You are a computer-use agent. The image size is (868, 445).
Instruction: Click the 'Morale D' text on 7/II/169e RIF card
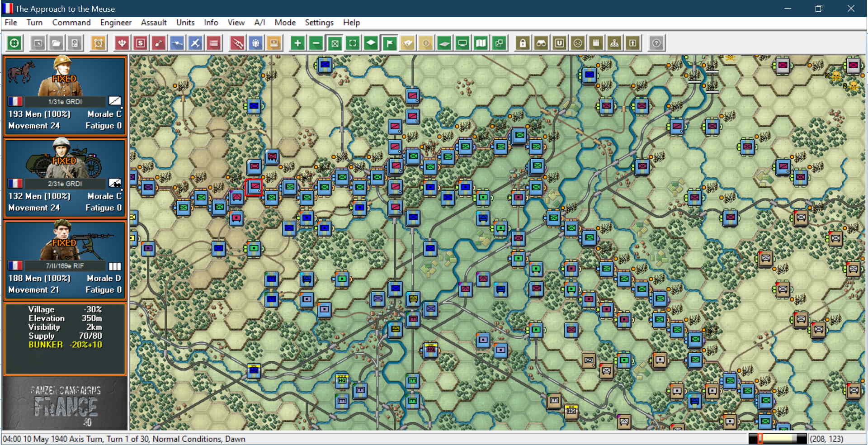[x=104, y=278]
